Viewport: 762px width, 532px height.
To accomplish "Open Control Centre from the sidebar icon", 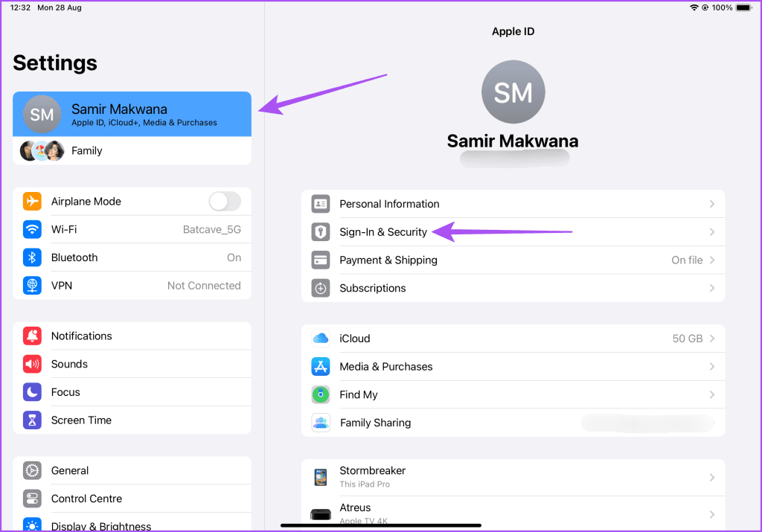I will [32, 499].
